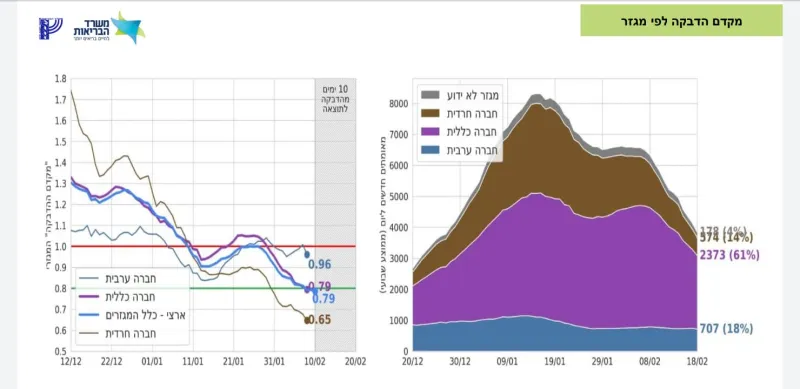Click the 08/02 date on the area chart axis

(x=649, y=362)
